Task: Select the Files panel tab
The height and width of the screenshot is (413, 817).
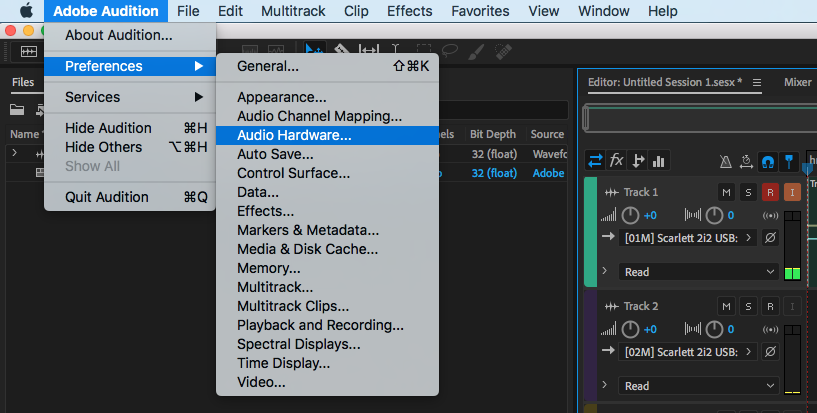Action: tap(23, 82)
